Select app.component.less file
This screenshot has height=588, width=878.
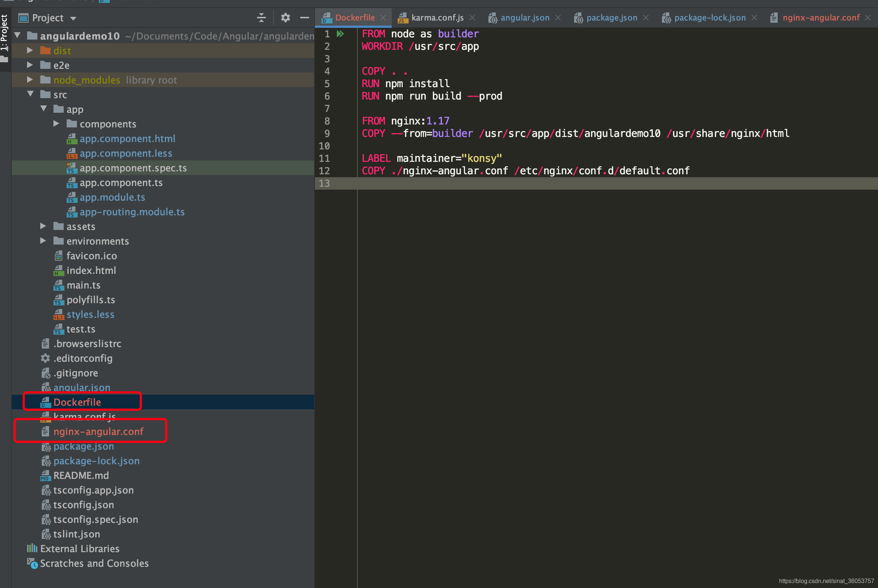pyautogui.click(x=163, y=153)
